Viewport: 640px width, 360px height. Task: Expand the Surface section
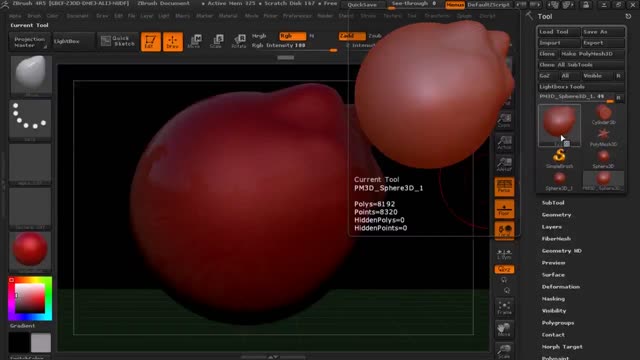tap(553, 275)
